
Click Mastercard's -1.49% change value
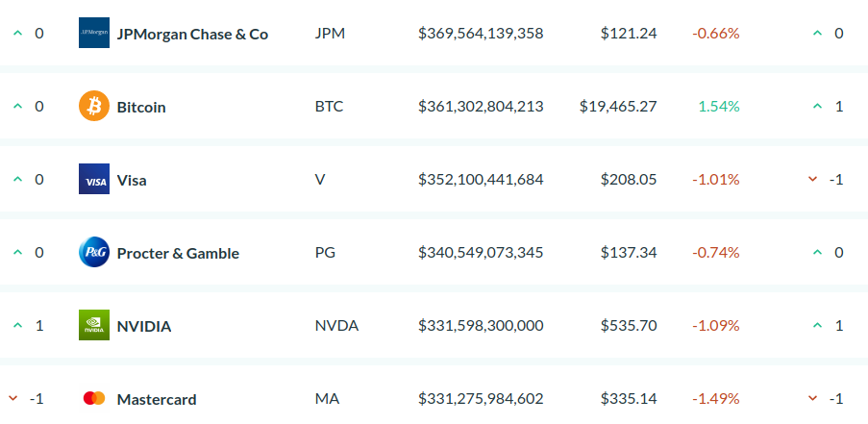[x=716, y=398]
